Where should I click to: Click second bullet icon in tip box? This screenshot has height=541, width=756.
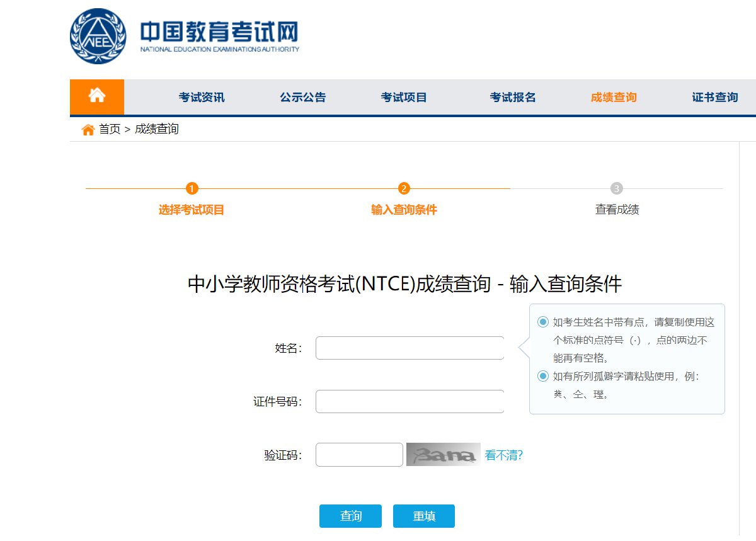click(x=543, y=377)
